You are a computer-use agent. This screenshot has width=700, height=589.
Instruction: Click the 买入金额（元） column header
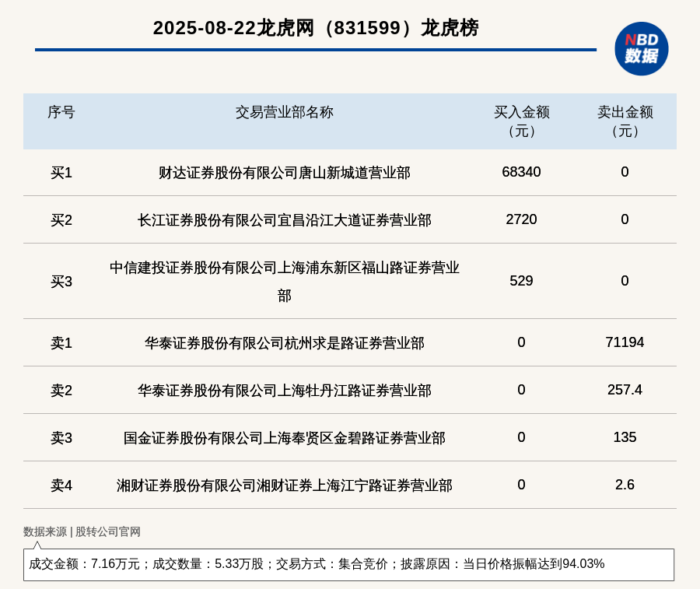click(x=521, y=121)
